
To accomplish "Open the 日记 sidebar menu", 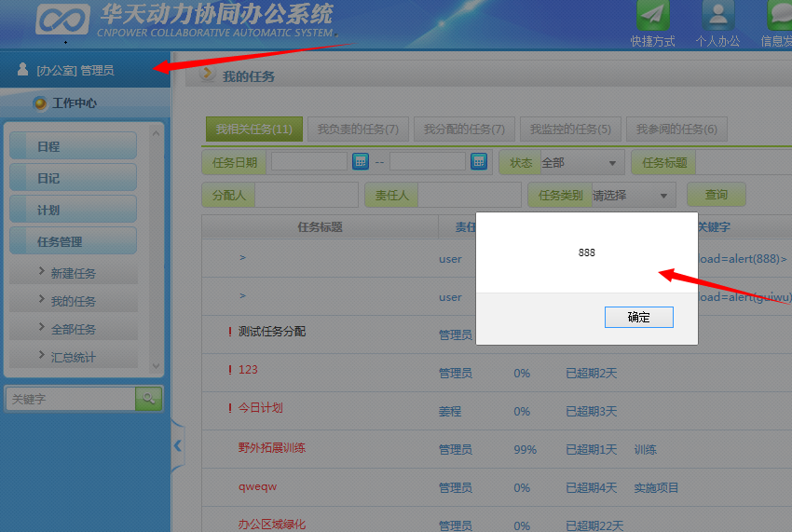I will (74, 178).
